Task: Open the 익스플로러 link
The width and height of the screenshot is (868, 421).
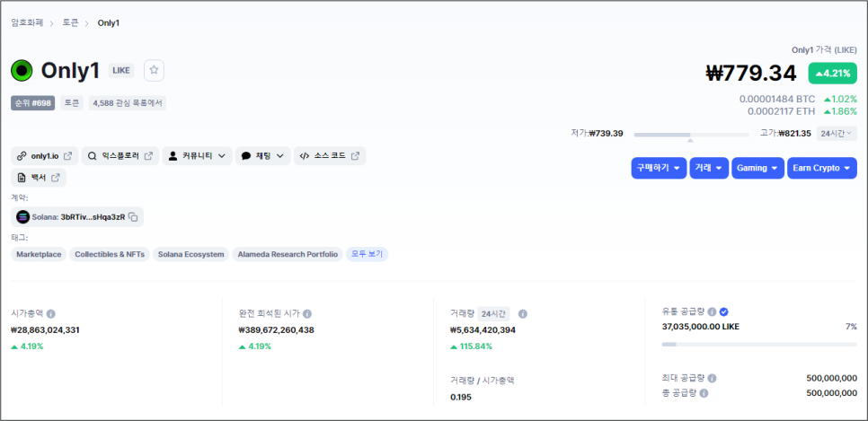Action: [120, 156]
